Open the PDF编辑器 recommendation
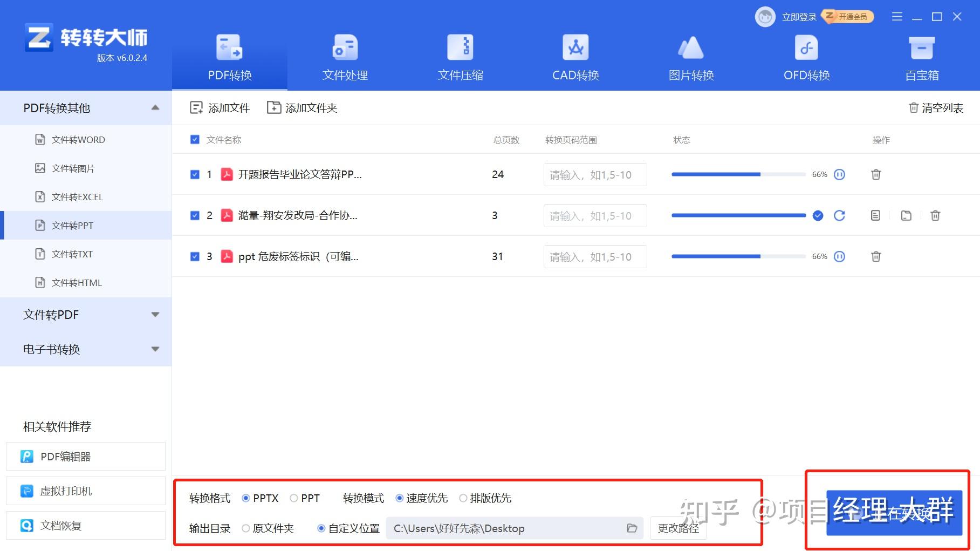 coord(86,457)
